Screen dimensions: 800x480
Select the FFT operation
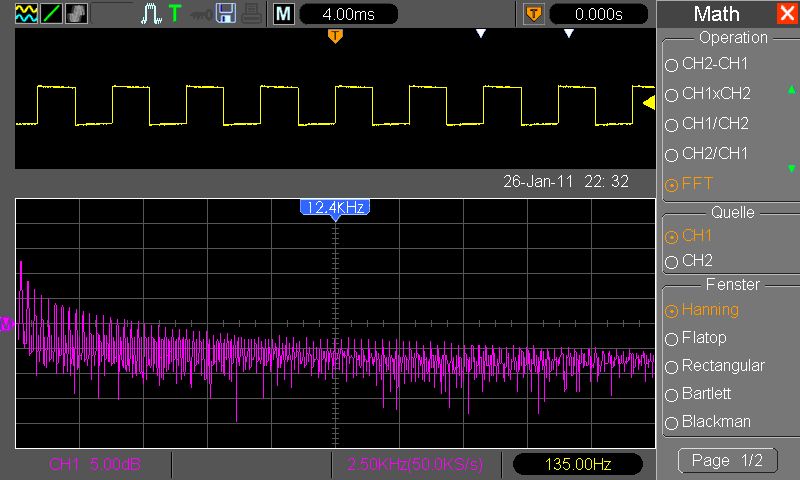(x=689, y=184)
